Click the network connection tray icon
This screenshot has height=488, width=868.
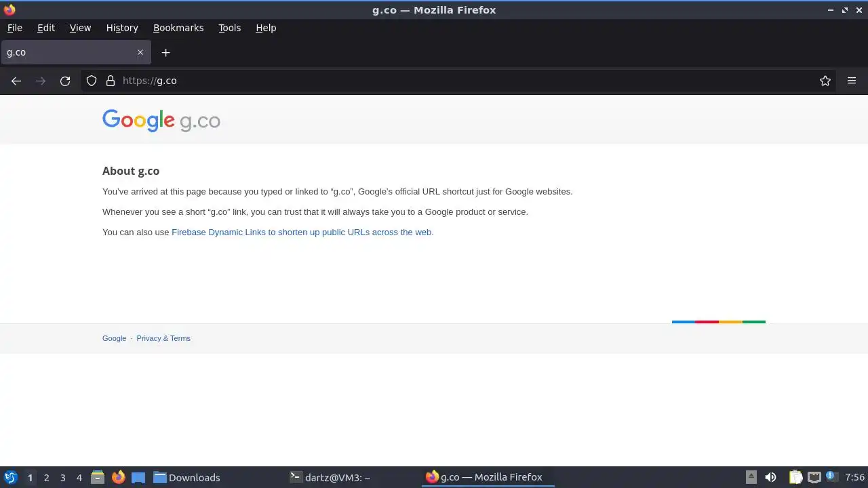(x=814, y=477)
